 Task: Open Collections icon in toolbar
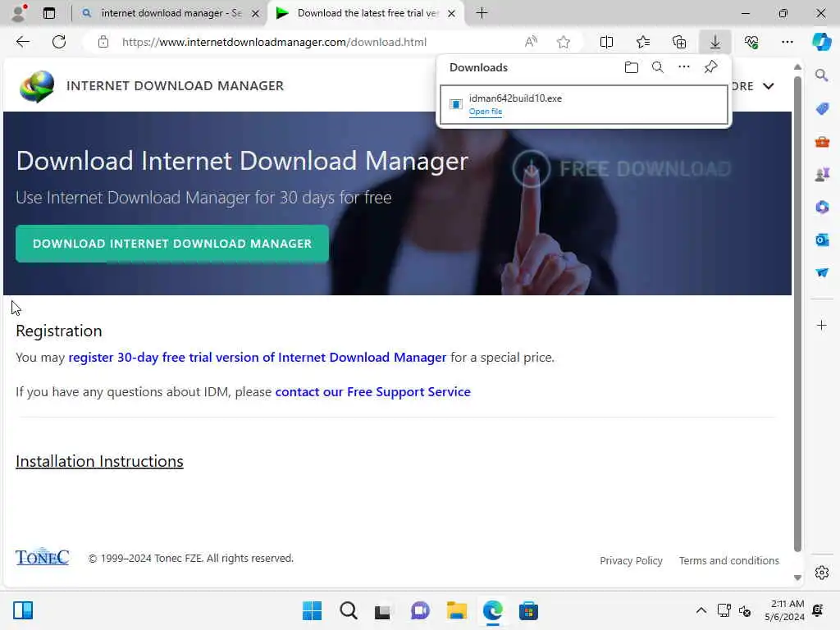pyautogui.click(x=679, y=42)
